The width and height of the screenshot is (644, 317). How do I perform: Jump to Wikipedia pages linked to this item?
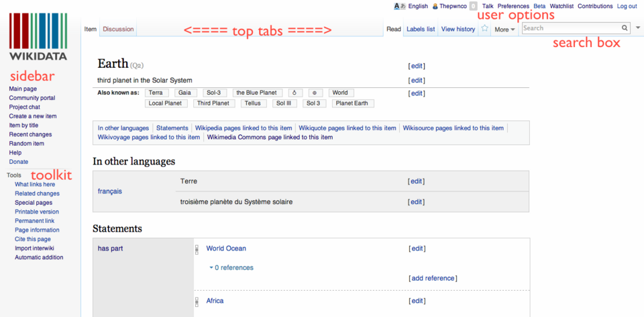[x=244, y=128]
